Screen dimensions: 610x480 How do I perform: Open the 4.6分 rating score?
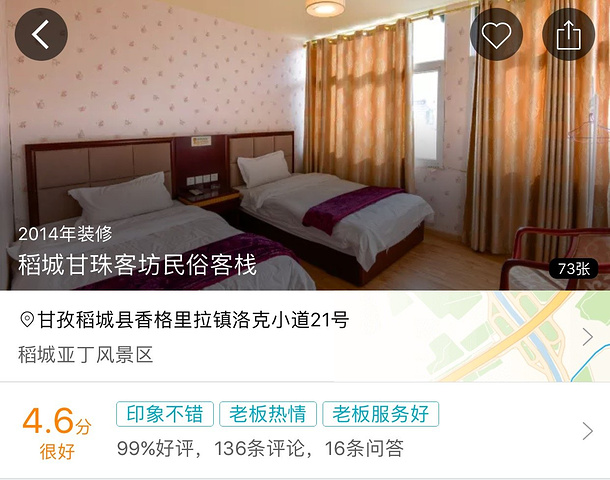pyautogui.click(x=57, y=421)
